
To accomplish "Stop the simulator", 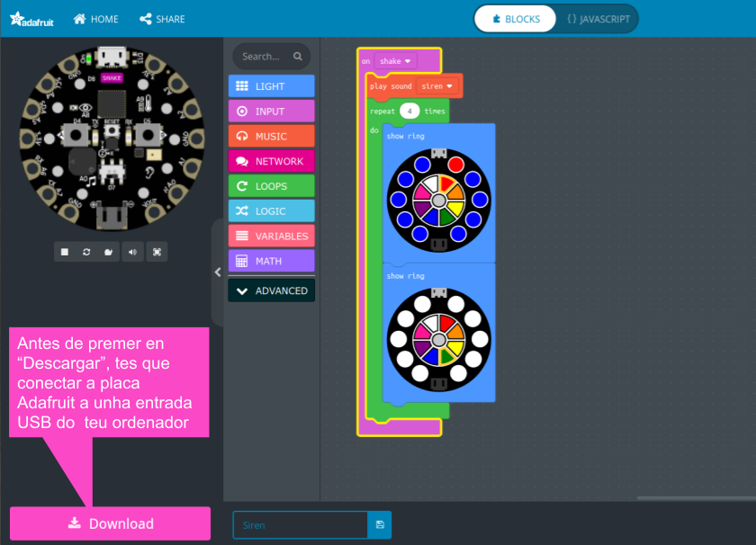I will pos(65,252).
